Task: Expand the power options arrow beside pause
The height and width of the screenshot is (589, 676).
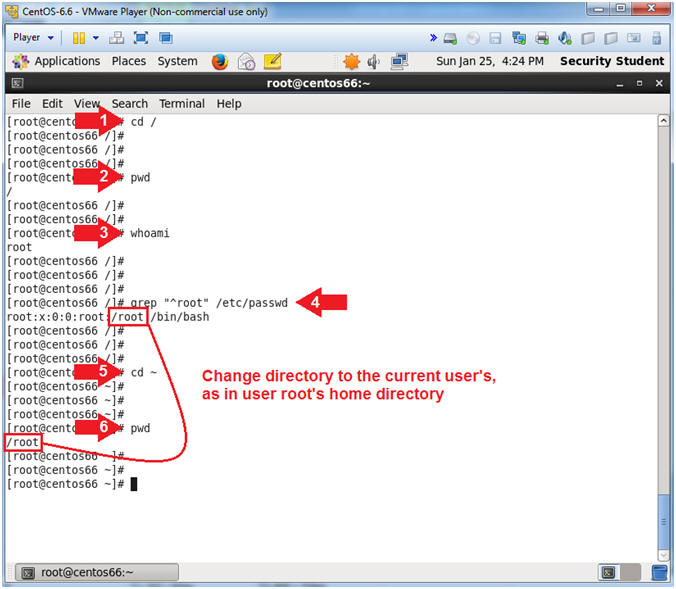Action: (96, 38)
